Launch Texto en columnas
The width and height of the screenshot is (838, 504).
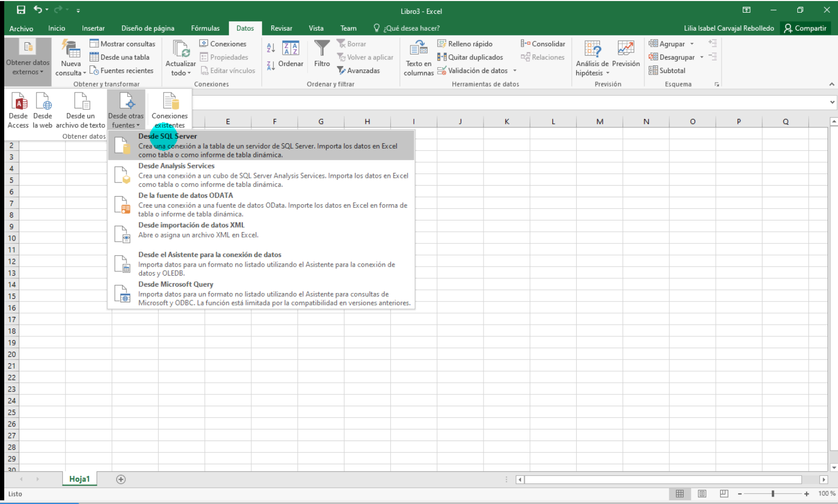[418, 58]
